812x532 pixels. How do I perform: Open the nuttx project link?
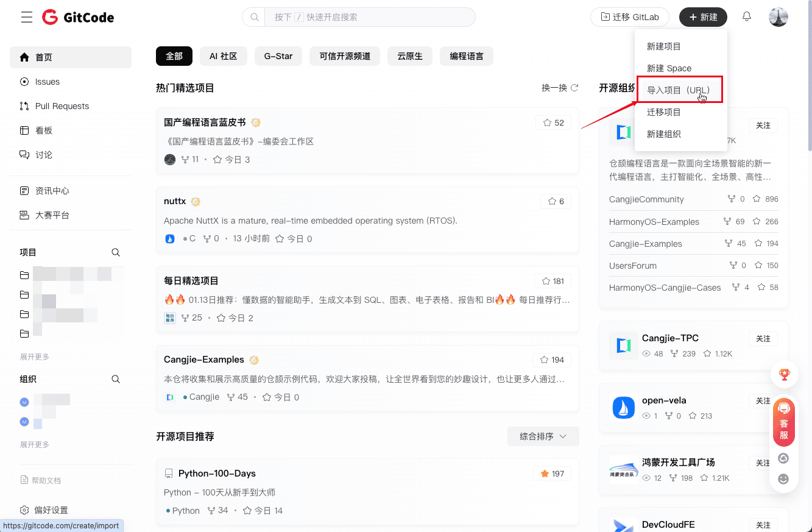click(x=175, y=201)
